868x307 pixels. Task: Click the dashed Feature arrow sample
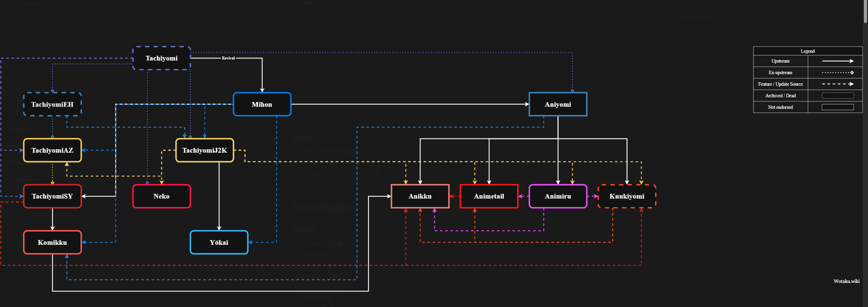837,84
